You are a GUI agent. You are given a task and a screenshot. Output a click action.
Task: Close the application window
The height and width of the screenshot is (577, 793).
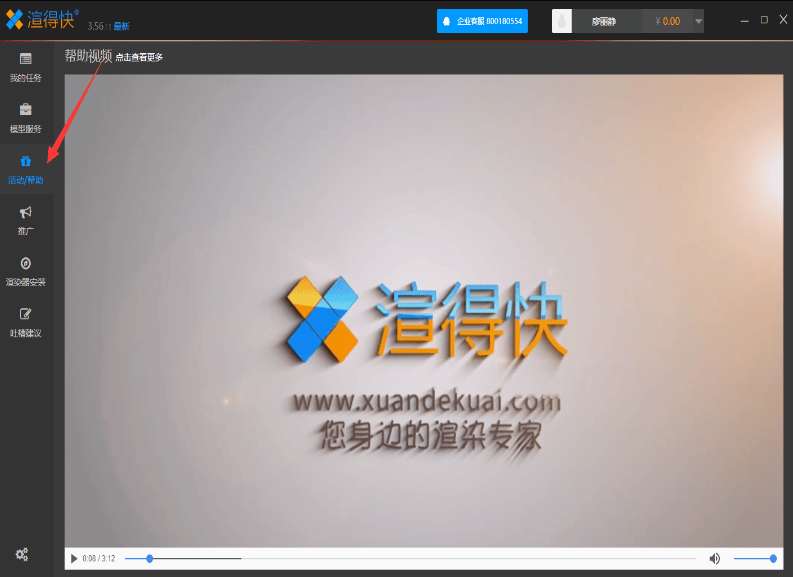pos(783,19)
